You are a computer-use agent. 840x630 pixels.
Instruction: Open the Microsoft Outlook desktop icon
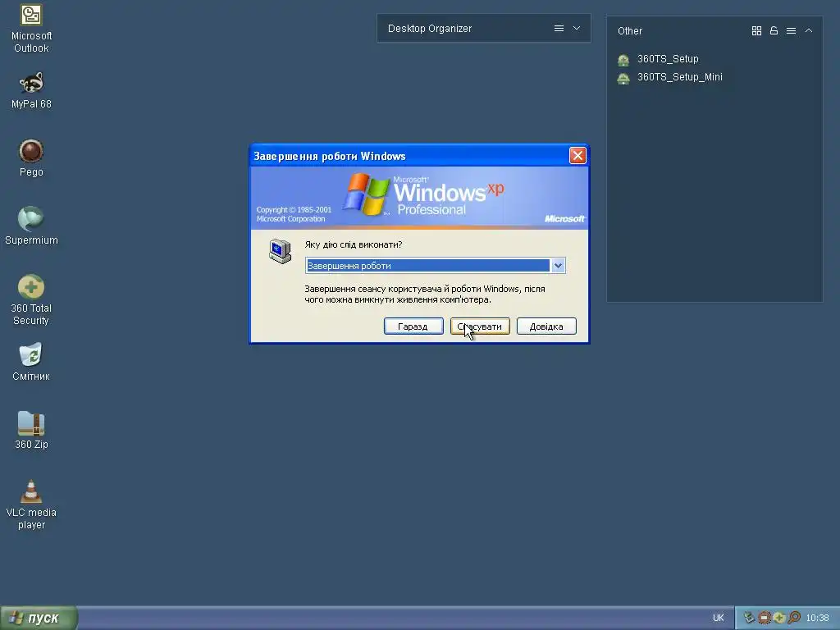pyautogui.click(x=31, y=29)
